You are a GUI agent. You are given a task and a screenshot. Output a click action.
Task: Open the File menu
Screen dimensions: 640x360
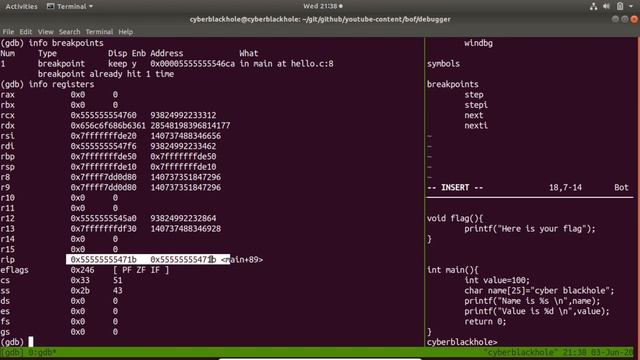(x=8, y=31)
